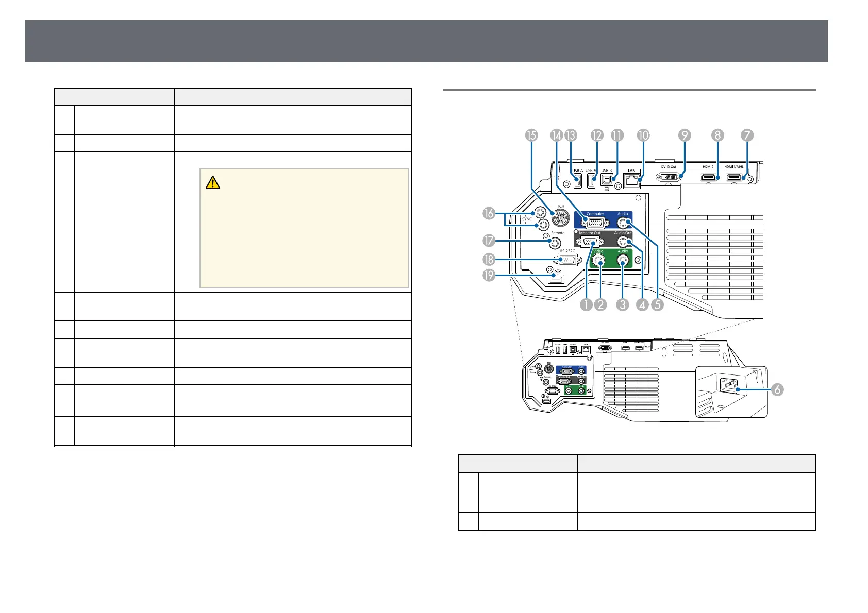Click the Computer VGA port in blue panel

594,223
